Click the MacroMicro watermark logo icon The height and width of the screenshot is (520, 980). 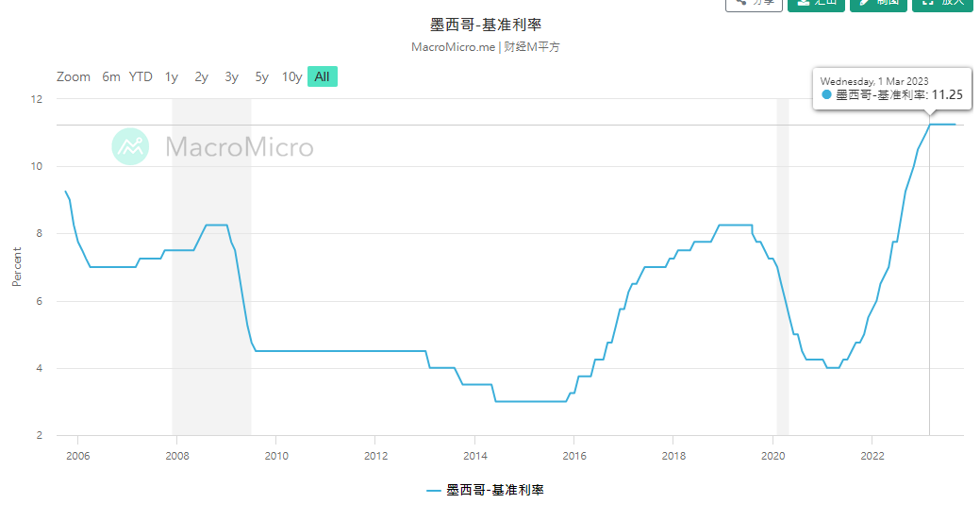[130, 146]
